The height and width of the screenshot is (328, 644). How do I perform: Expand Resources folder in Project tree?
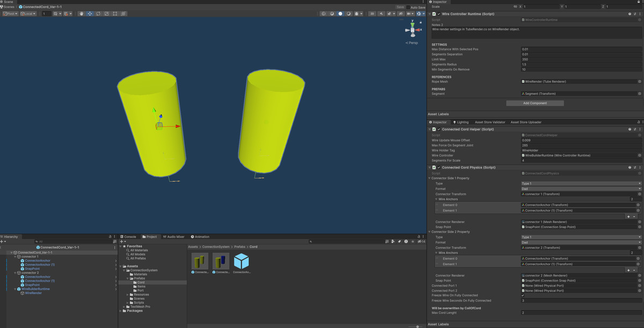[x=127, y=294]
